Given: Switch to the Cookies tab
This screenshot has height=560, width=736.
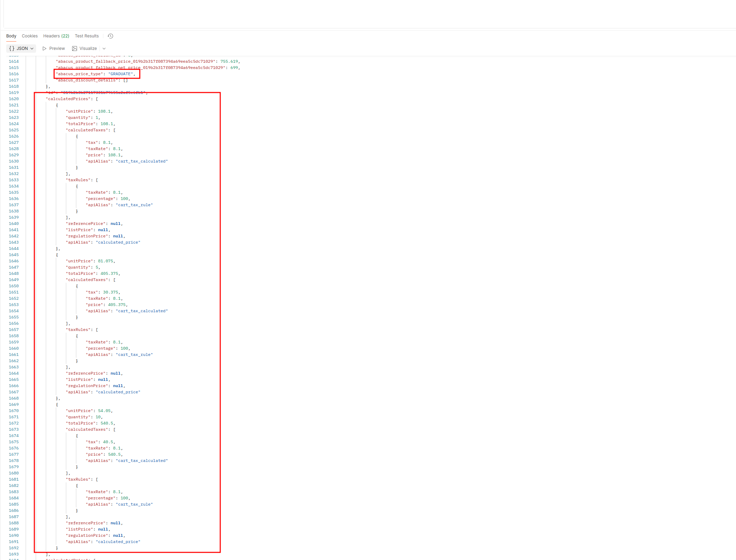Looking at the screenshot, I should coord(29,36).
